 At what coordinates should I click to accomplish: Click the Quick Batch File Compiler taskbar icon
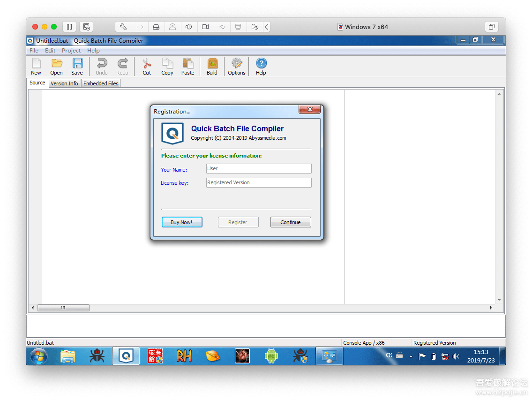click(x=126, y=356)
